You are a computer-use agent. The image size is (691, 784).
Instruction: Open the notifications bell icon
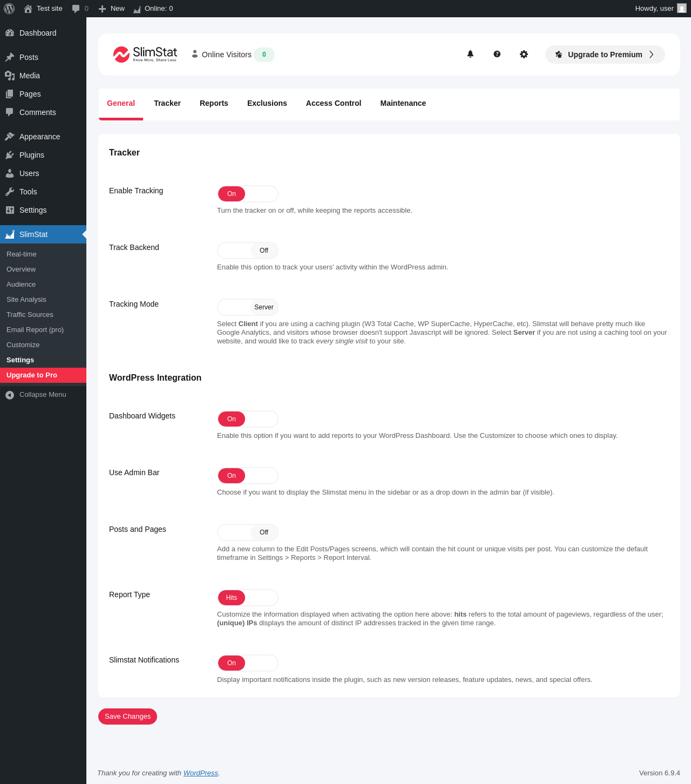point(470,54)
